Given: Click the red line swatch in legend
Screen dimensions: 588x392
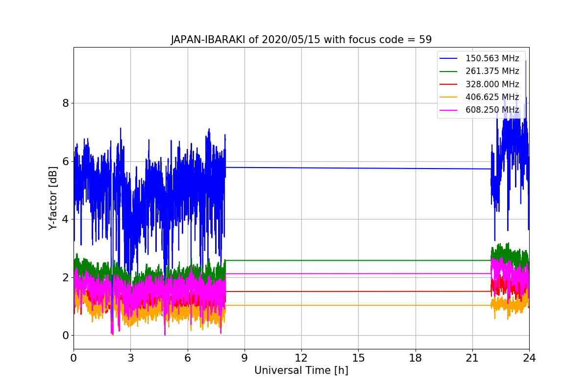Looking at the screenshot, I should pyautogui.click(x=449, y=84).
